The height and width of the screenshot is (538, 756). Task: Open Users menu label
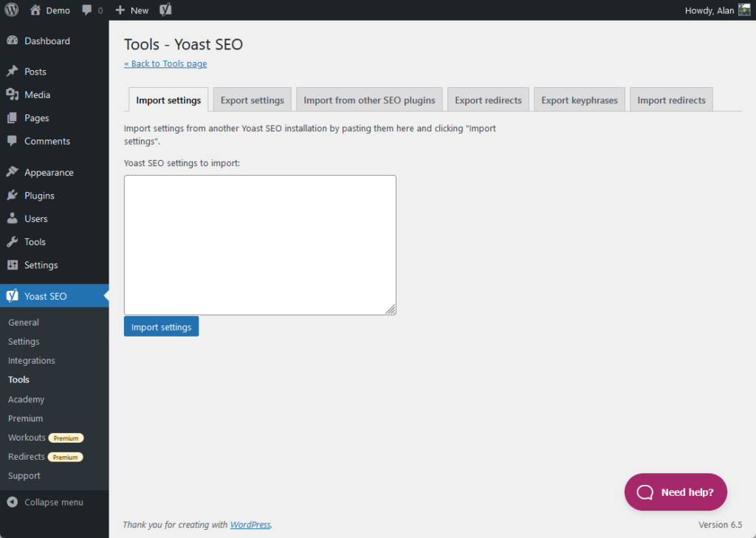[x=36, y=218]
